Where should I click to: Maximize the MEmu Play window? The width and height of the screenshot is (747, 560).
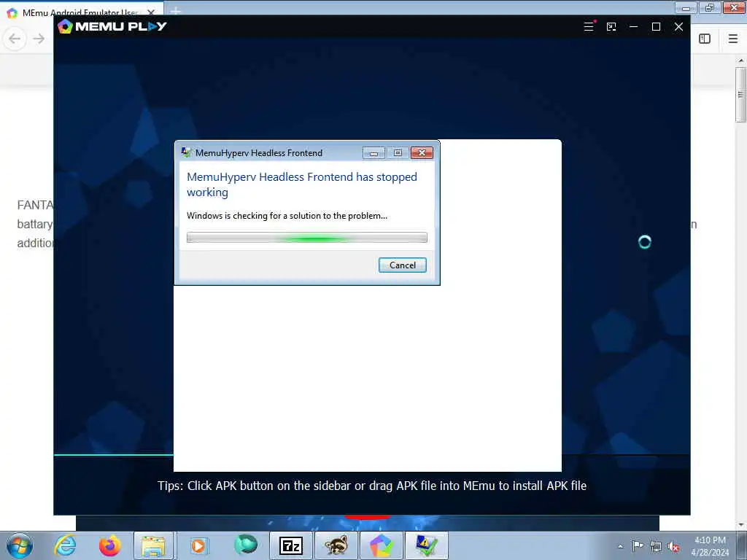pyautogui.click(x=656, y=27)
